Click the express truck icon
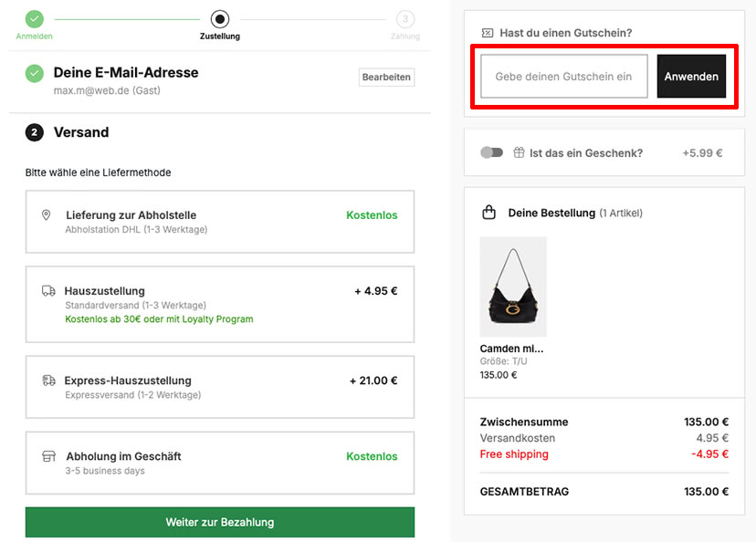Viewport: 756px width, 542px height. click(x=48, y=380)
